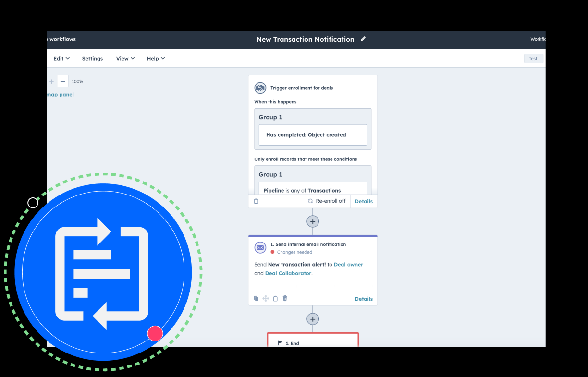Click "Has completed: Object created" condition
Image resolution: width=588 pixels, height=377 pixels.
click(x=313, y=135)
